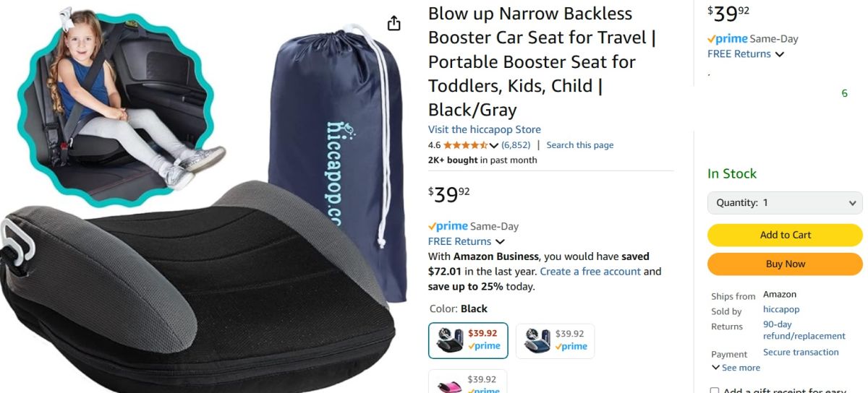The height and width of the screenshot is (393, 868).
Task: Select the navy blue color swatch option
Action: pos(555,340)
